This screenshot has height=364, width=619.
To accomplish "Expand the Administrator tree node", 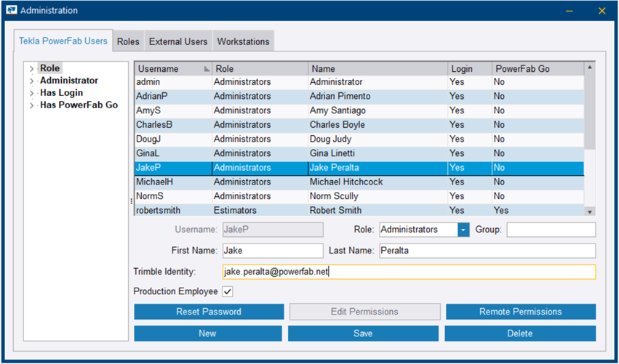I will click(31, 81).
